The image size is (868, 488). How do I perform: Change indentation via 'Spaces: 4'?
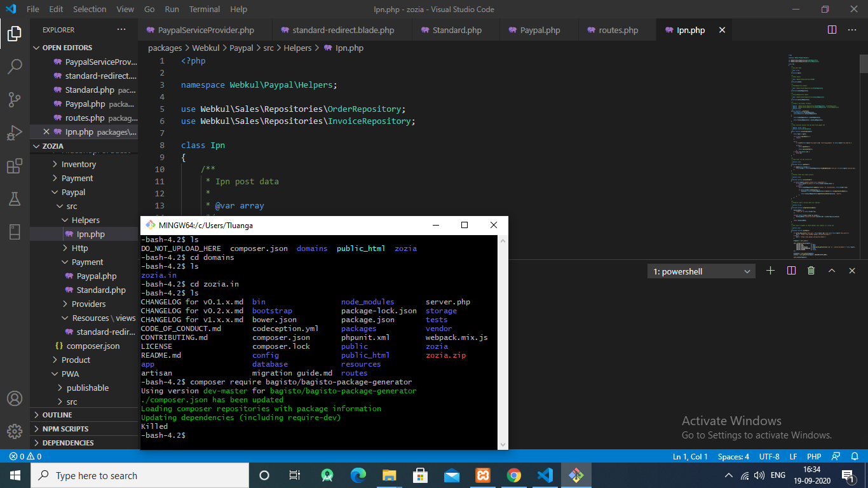click(x=733, y=456)
